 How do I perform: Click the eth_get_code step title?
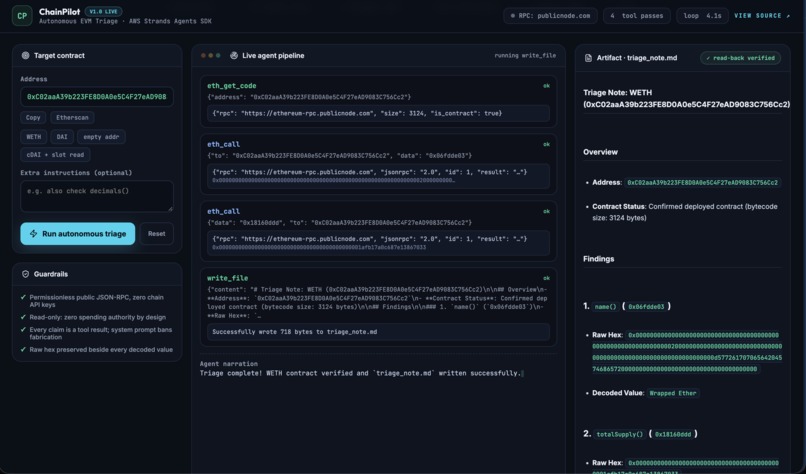point(232,86)
